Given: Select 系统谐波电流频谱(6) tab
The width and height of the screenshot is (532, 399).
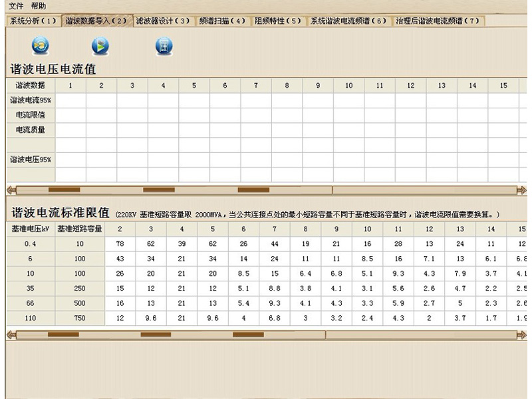Looking at the screenshot, I should [349, 21].
